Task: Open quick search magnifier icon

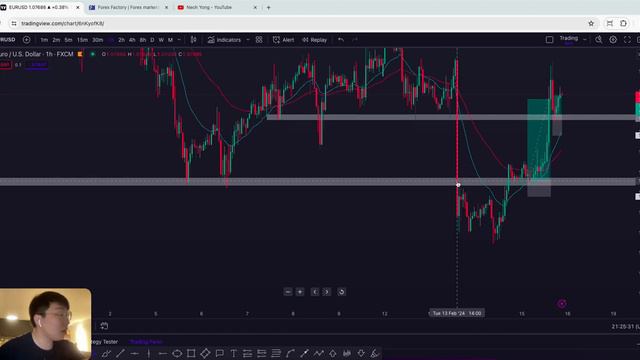Action: point(598,40)
